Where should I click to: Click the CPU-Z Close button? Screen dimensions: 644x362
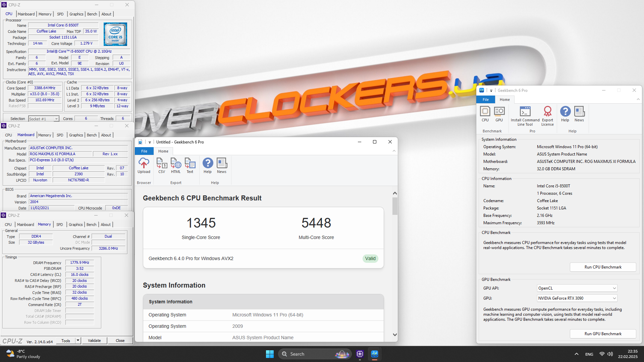[120, 341]
